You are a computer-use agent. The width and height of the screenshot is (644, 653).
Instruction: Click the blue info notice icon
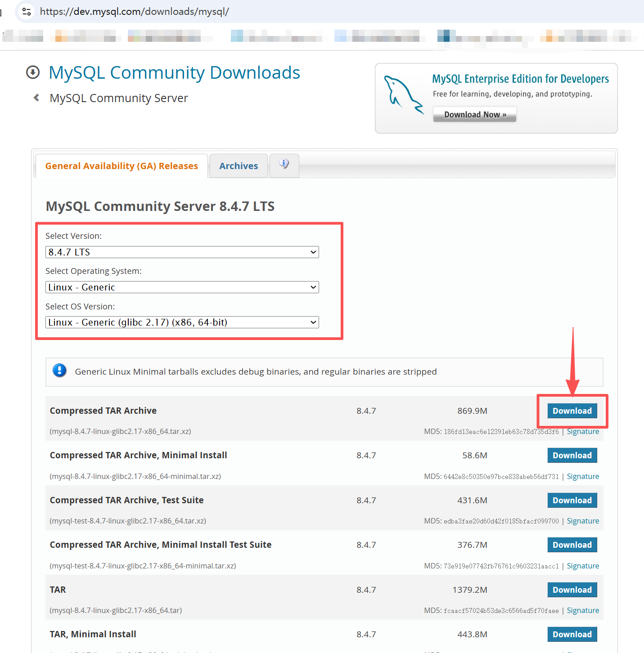pos(59,371)
